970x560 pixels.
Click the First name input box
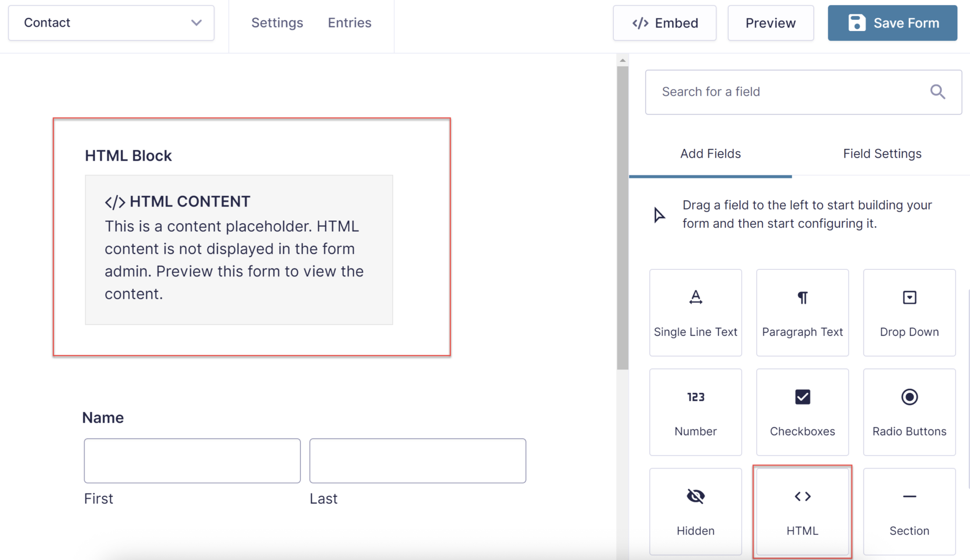pyautogui.click(x=192, y=460)
